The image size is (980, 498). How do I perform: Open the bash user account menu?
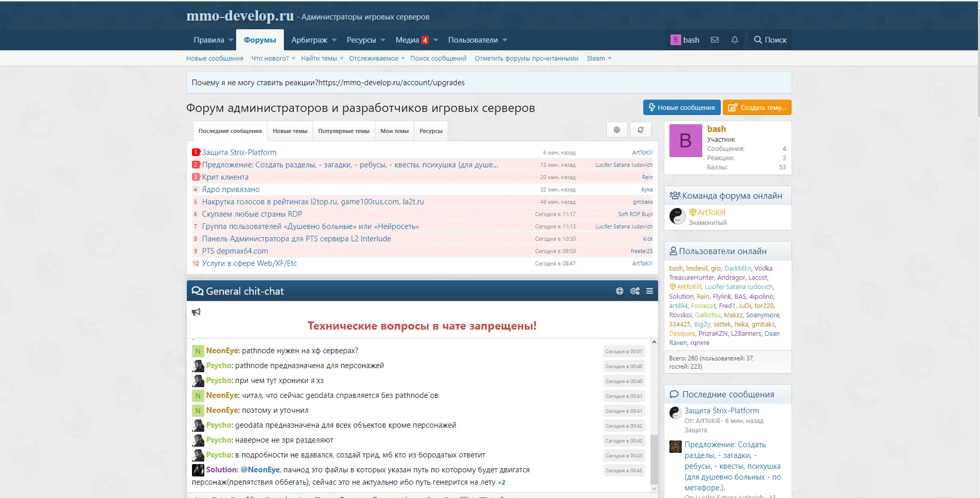coord(685,40)
